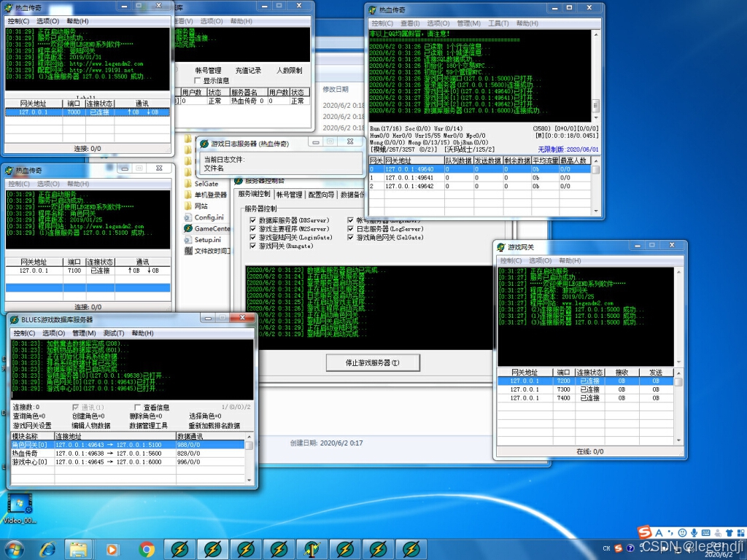Click the 数据管理工具 link
This screenshot has width=747, height=560.
coord(149,425)
